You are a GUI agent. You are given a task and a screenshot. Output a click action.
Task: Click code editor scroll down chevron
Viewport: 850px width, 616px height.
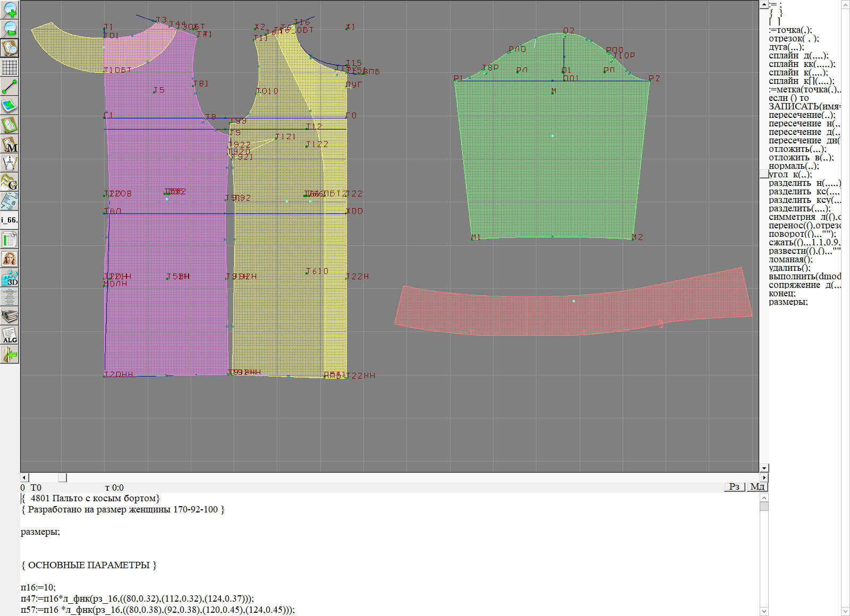coord(764,611)
